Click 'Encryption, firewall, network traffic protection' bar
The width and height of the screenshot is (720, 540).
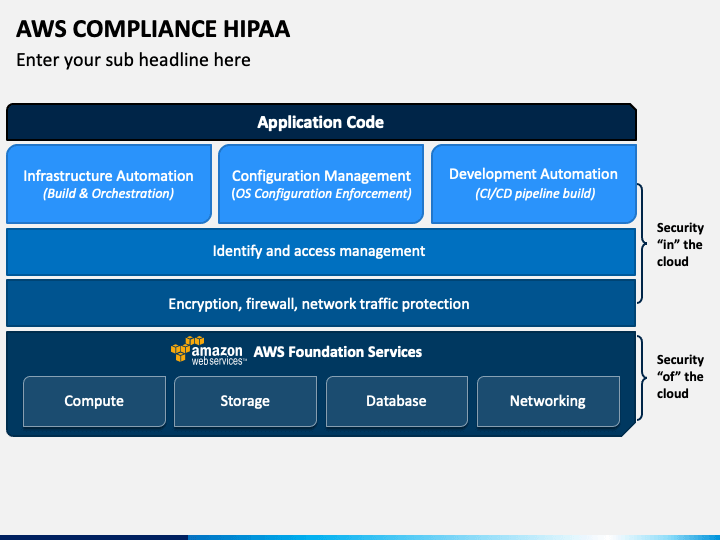[321, 304]
